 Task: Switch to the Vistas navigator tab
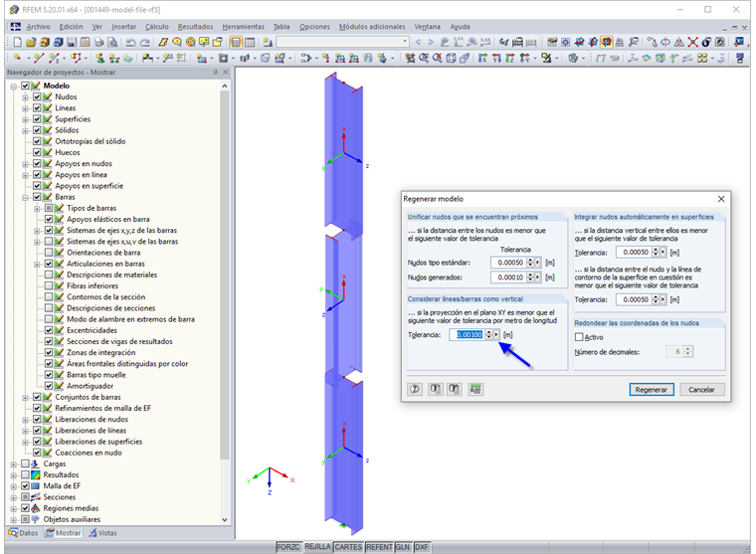[102, 533]
